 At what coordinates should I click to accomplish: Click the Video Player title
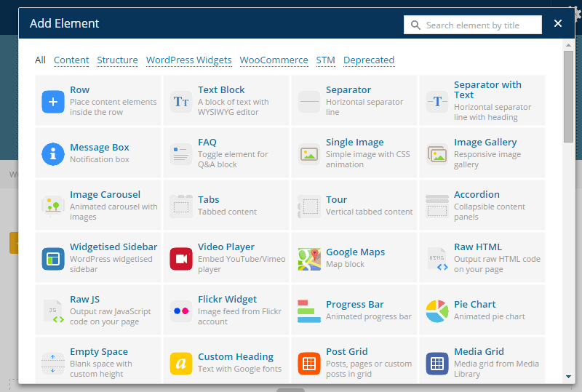click(x=226, y=247)
